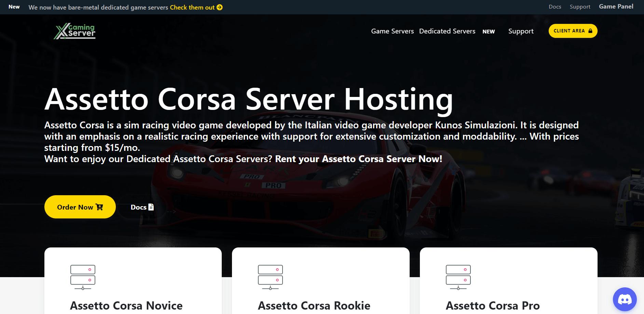This screenshot has width=644, height=314.
Task: Click Assetto Corsa Rookie plan title
Action: coord(314,305)
